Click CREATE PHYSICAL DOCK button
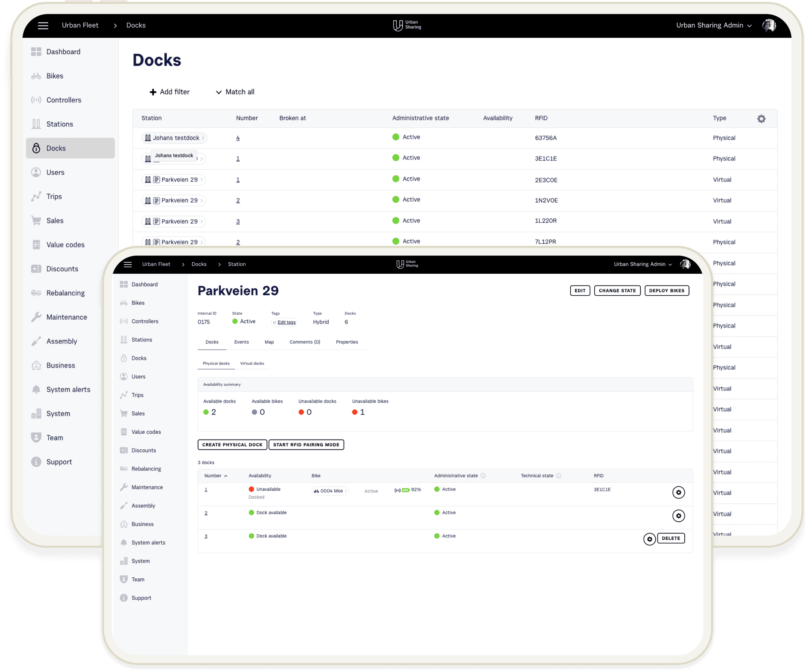The width and height of the screenshot is (805, 672). (232, 445)
